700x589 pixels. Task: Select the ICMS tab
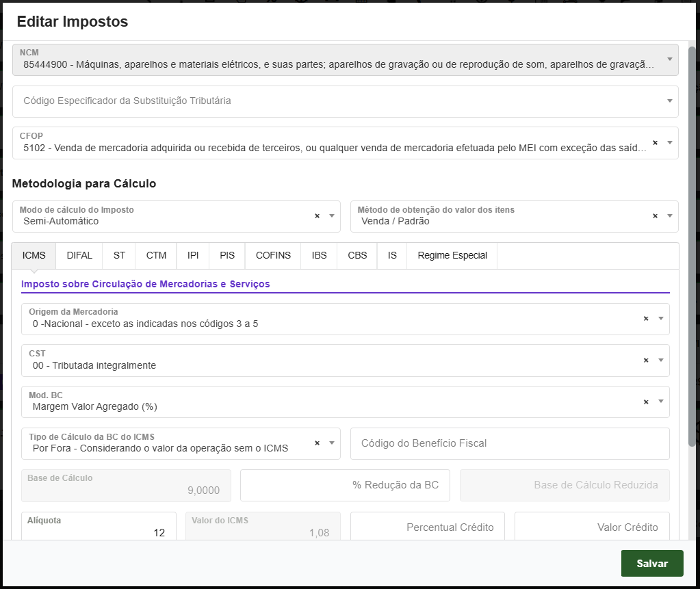[33, 255]
